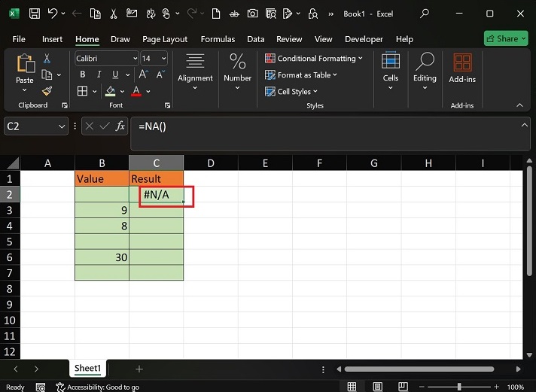536x392 pixels.
Task: Click the Format Painter brush icon
Action: point(47,90)
